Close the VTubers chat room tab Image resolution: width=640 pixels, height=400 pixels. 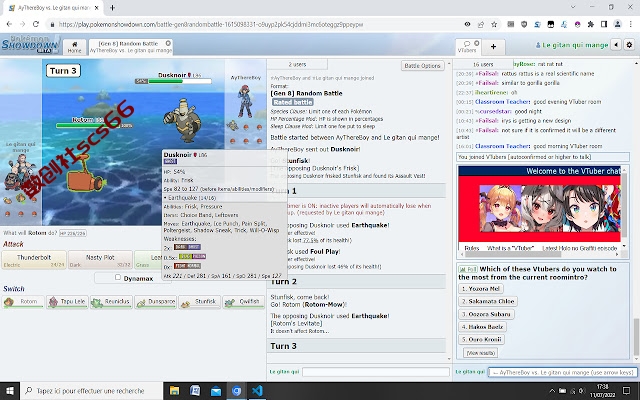point(476,43)
